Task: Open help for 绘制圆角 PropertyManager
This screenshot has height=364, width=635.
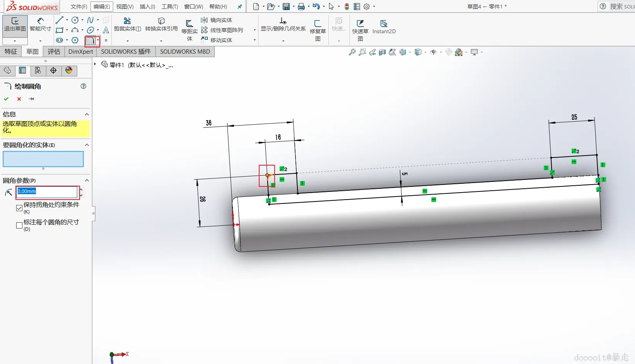Action: point(83,86)
